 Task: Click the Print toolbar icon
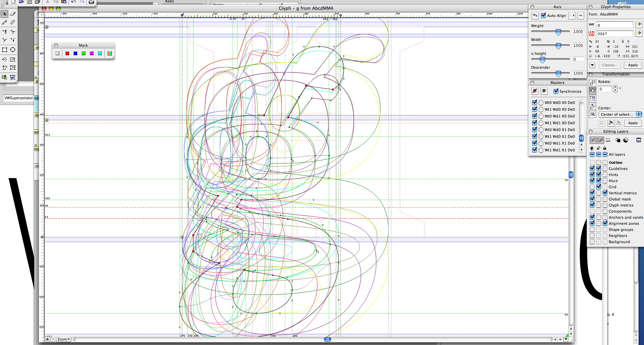point(91,2)
